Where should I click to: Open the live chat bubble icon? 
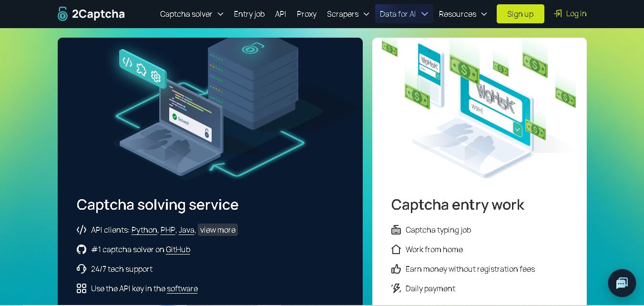(622, 283)
